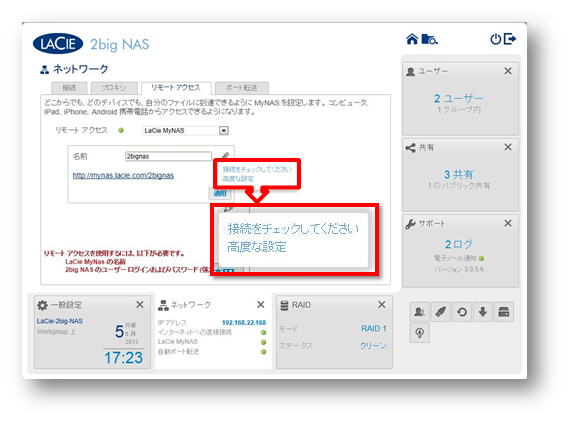Open the mynas.lacie.com/2bignas link
Screen dimensions: 569x421
coord(123,176)
